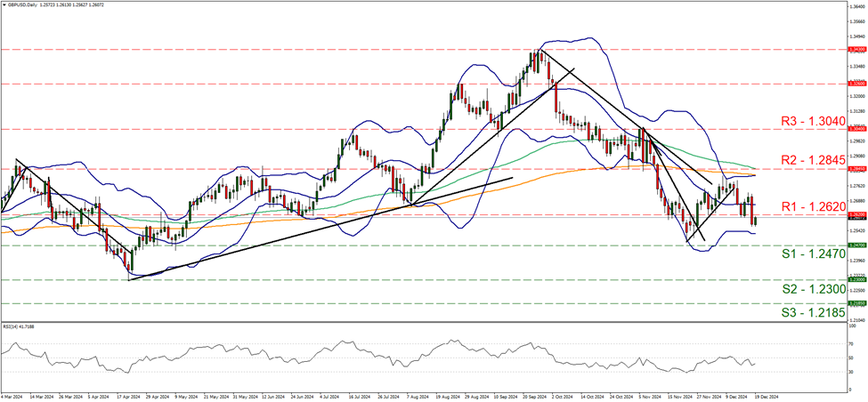Screen dimensions: 868x402
Task: Click the 1.23960 price axis value
Action: (857, 260)
